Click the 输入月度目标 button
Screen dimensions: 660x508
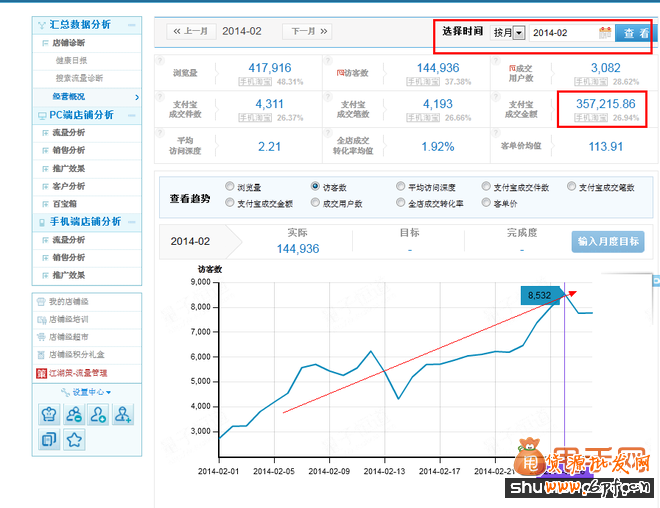608,242
